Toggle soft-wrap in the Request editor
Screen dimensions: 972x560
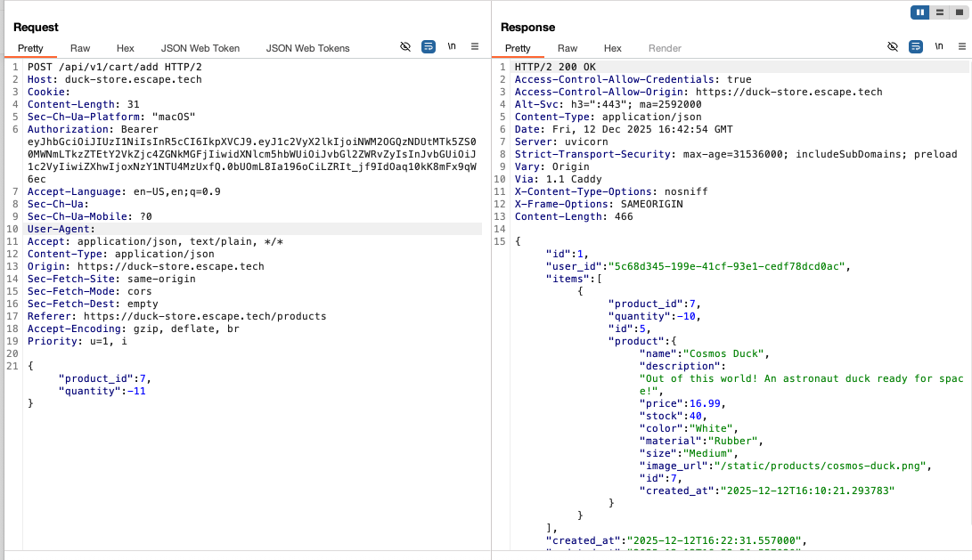tap(429, 46)
